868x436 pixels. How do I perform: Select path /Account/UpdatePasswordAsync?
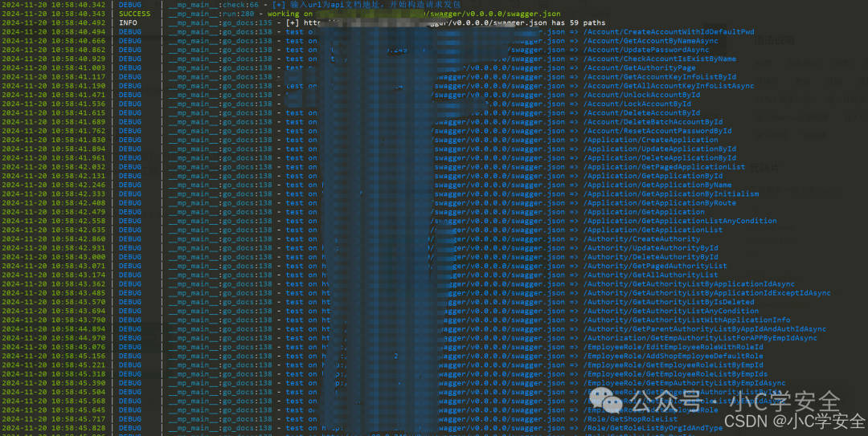(646, 50)
